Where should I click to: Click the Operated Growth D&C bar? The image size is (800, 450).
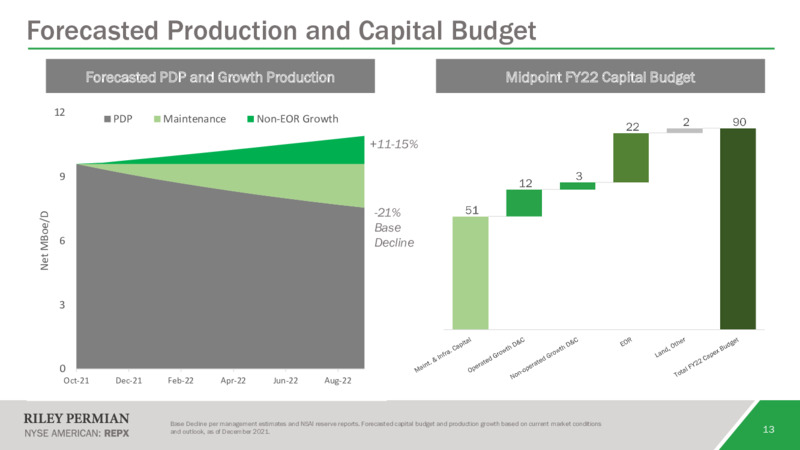(x=524, y=203)
